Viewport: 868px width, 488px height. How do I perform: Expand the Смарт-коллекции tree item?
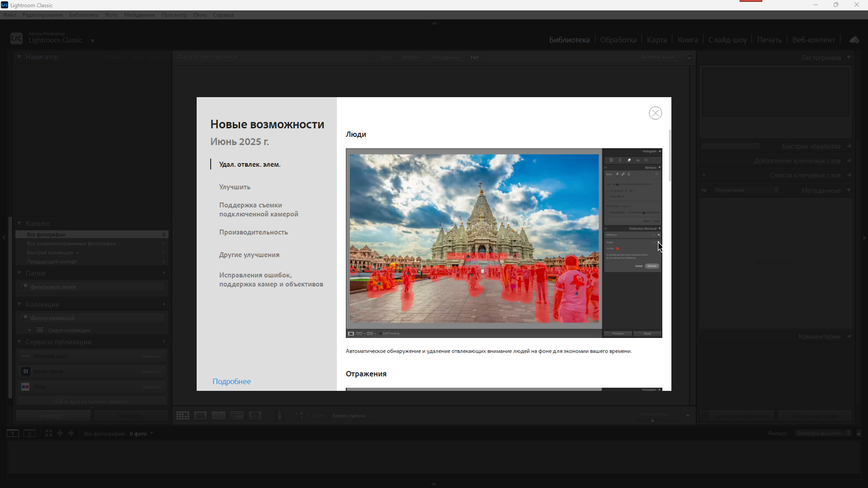[x=30, y=330]
